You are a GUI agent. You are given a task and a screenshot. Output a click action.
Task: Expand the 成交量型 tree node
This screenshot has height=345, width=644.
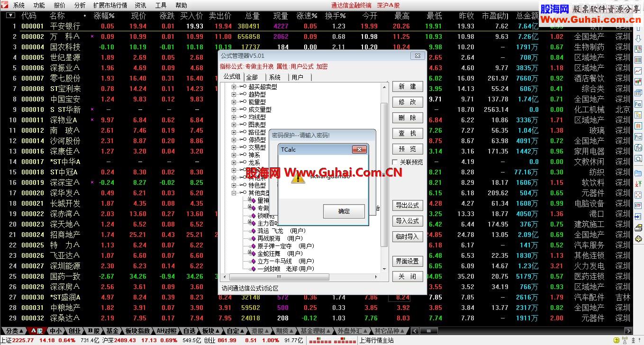pyautogui.click(x=234, y=109)
